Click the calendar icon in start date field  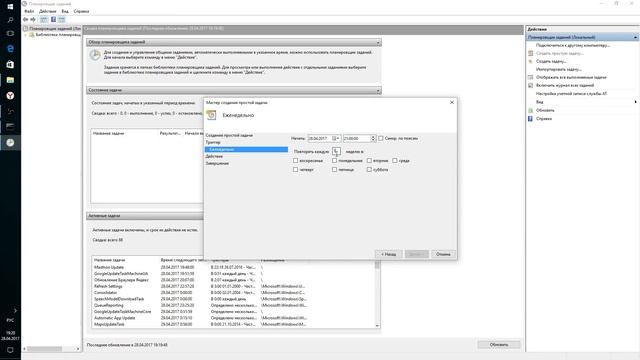pos(335,138)
